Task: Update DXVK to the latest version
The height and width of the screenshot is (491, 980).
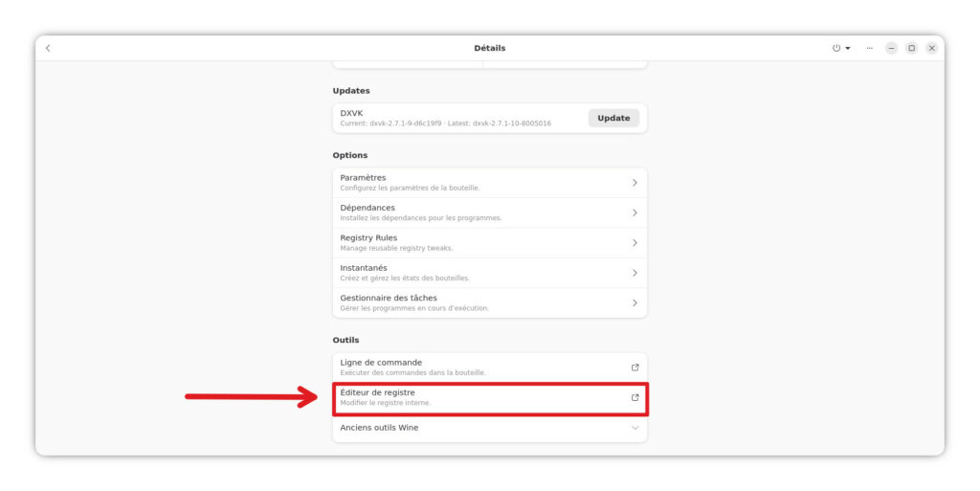Action: pos(613,119)
